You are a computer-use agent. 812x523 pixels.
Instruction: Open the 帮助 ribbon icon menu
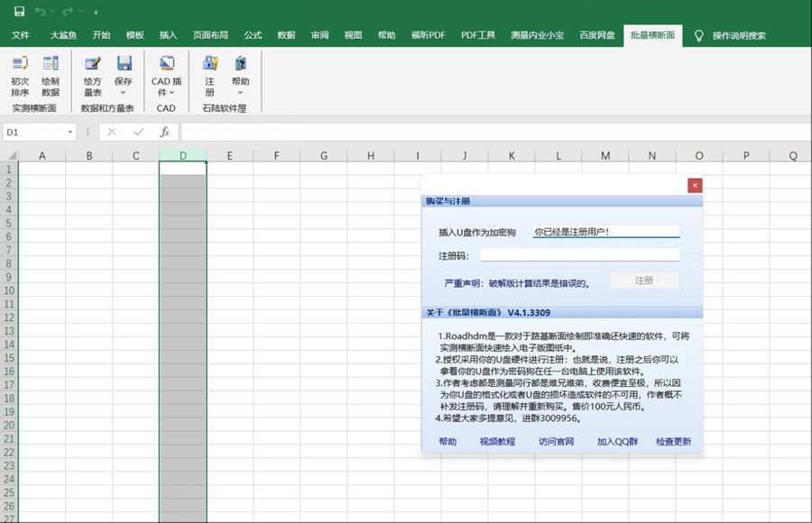pos(240,76)
